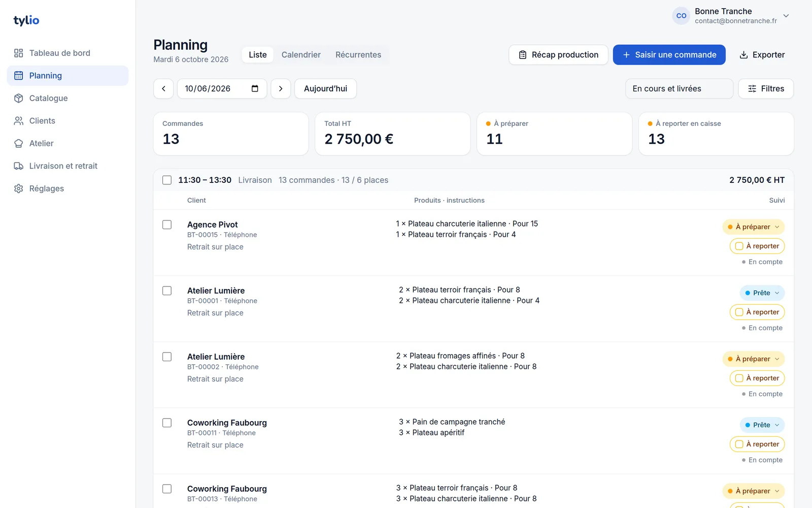The height and width of the screenshot is (508, 812).
Task: Check the Atelier Lumière BT-00001 row
Action: tap(167, 291)
